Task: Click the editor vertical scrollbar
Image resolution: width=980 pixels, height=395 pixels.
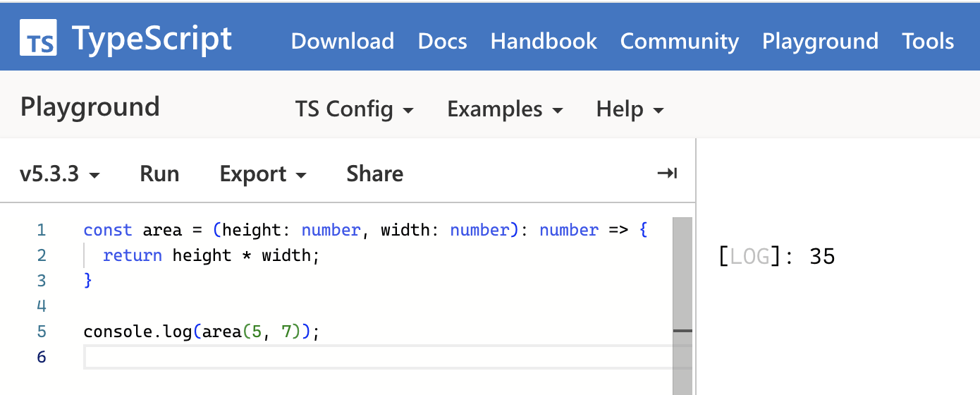Action: click(682, 306)
